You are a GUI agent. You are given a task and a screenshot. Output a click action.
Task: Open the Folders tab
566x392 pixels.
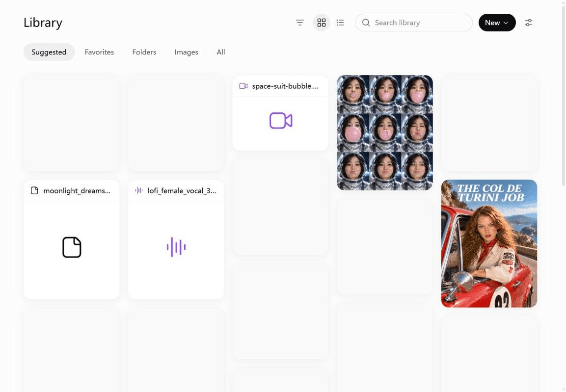(x=144, y=52)
